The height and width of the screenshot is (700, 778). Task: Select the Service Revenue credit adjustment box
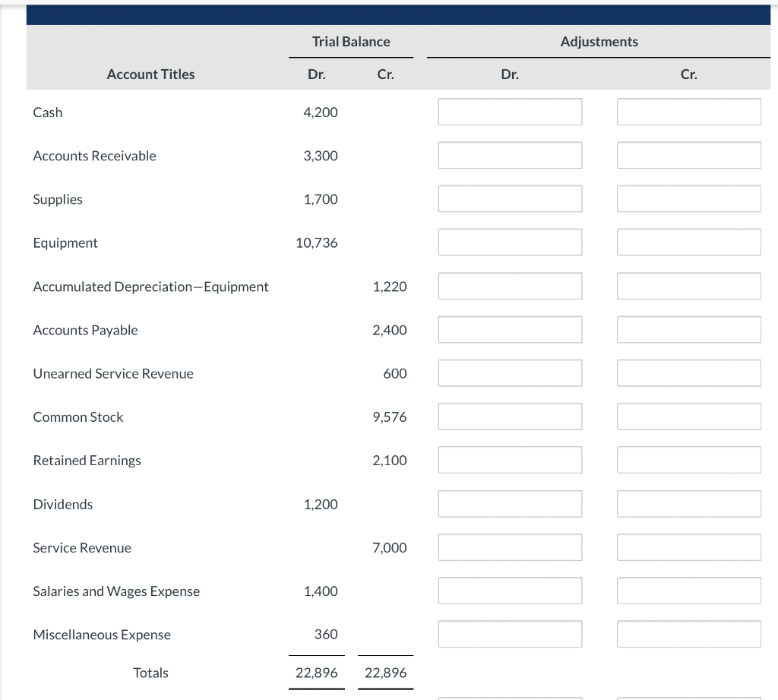[688, 546]
